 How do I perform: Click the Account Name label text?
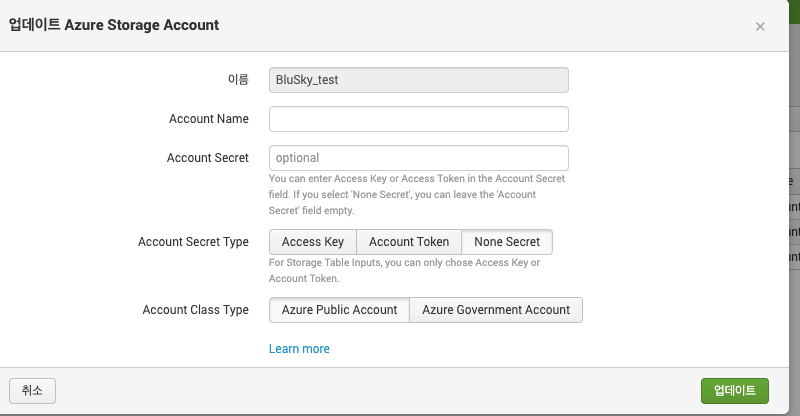click(x=209, y=119)
